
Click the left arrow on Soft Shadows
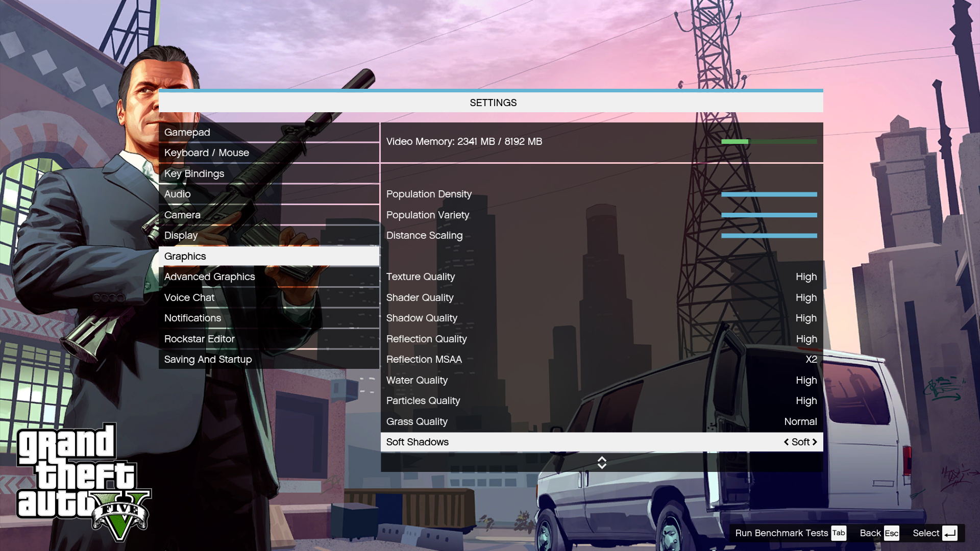tap(786, 442)
